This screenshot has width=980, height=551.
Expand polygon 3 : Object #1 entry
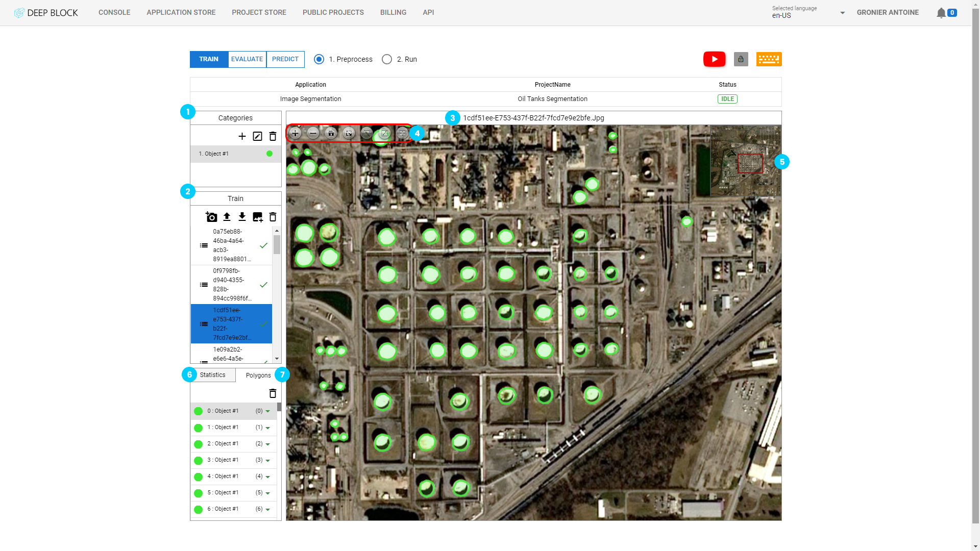pyautogui.click(x=268, y=460)
